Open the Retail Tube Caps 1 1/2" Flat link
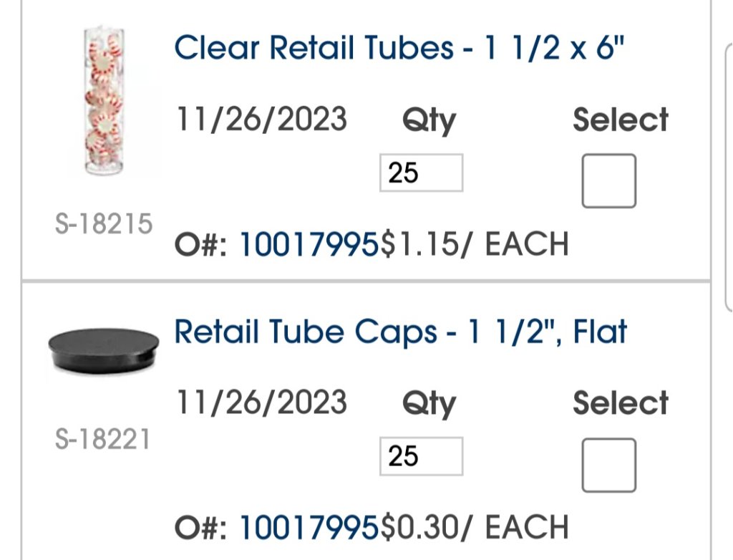The image size is (733, 560). 400,332
